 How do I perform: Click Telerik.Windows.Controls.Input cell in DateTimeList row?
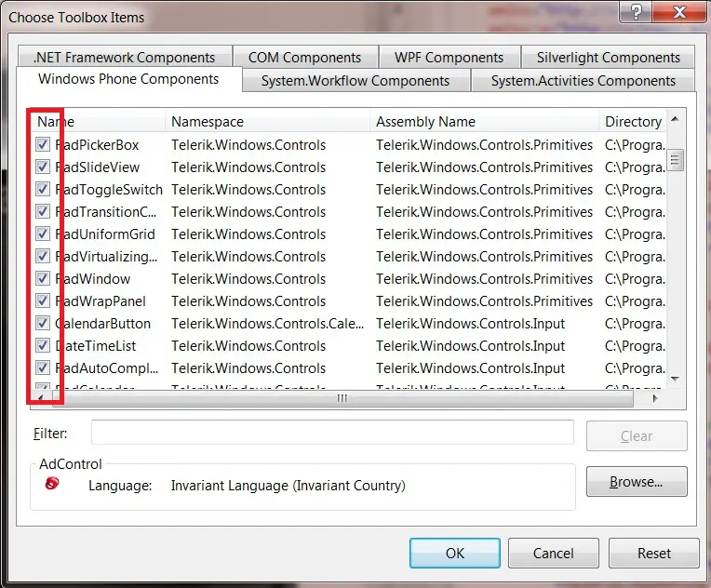click(470, 346)
